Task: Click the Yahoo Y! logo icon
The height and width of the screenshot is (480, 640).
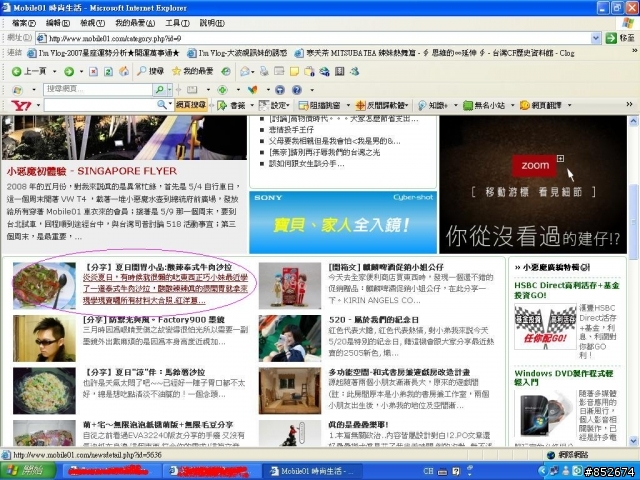Action: [21, 106]
